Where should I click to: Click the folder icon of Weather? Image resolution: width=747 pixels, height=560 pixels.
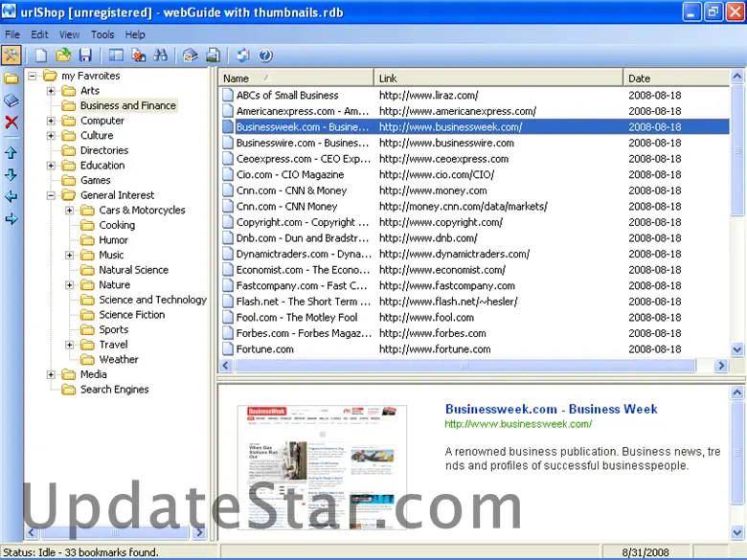[x=87, y=360]
